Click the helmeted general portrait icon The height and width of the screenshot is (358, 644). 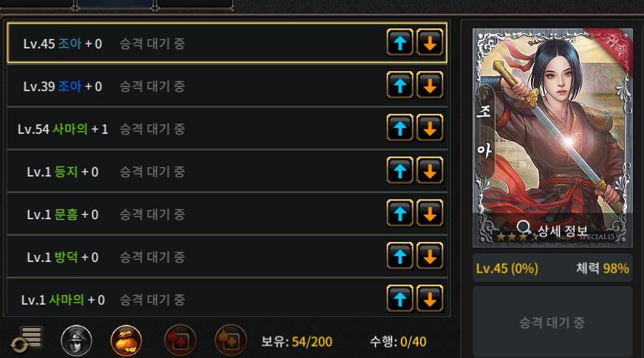coord(76,341)
